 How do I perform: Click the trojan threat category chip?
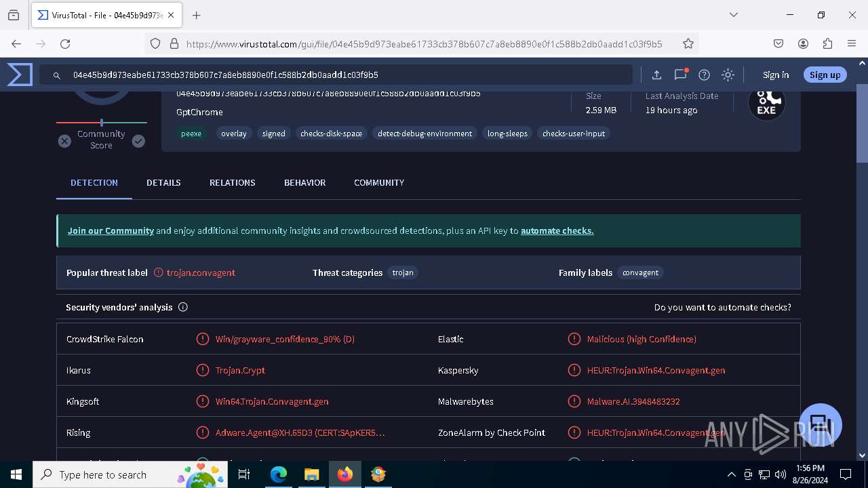[403, 272]
